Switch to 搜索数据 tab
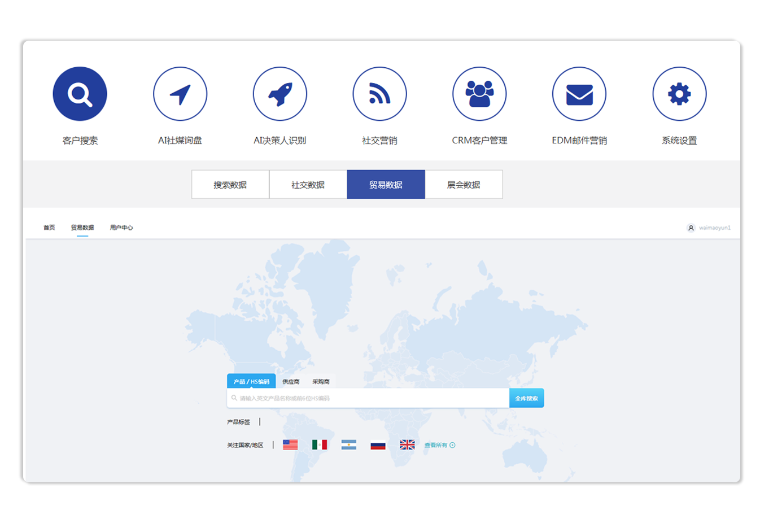760x532 pixels. coord(230,185)
